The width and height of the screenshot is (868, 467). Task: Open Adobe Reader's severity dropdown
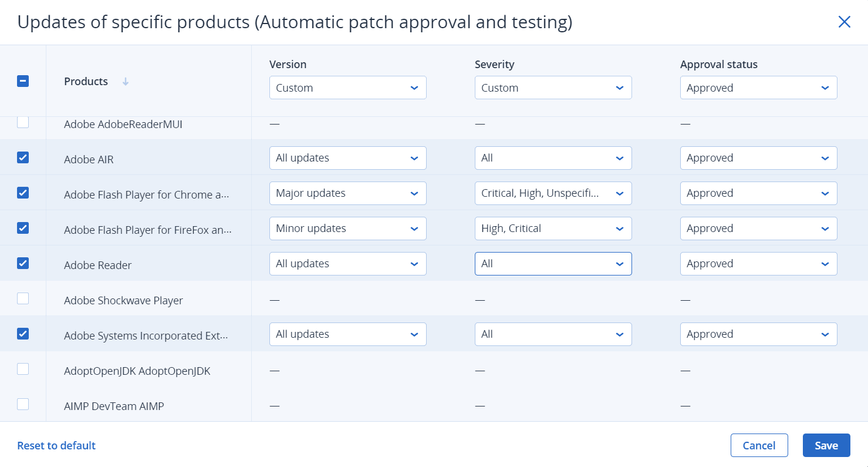[553, 264]
